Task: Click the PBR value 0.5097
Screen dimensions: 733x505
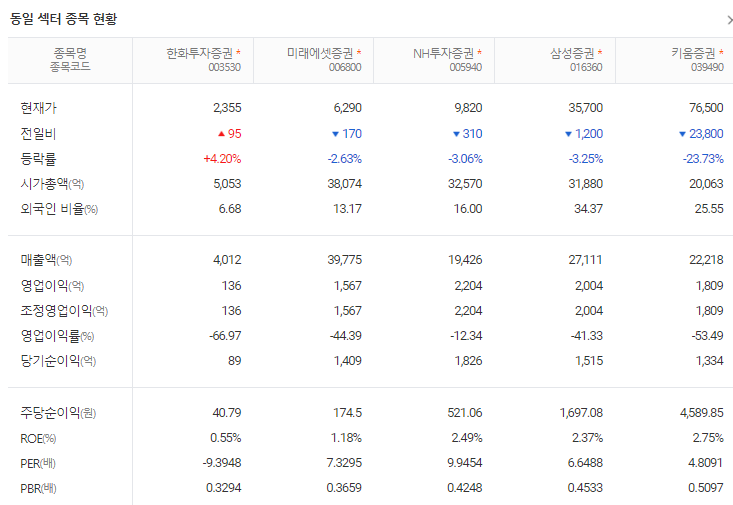Action: [706, 488]
